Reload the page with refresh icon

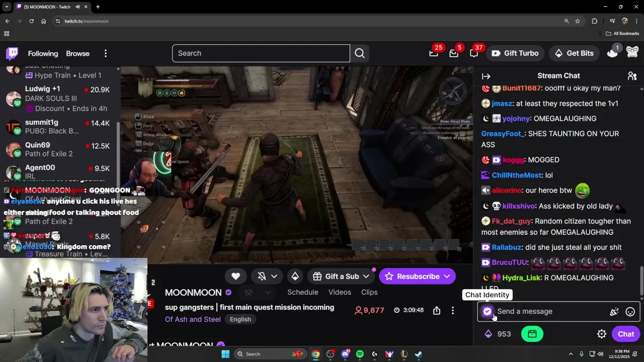tap(31, 21)
